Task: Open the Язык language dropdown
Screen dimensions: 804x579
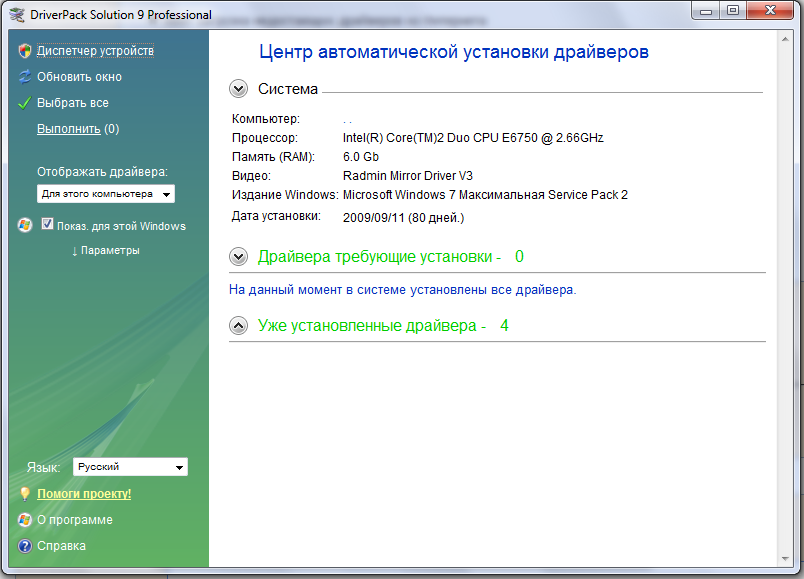Action: 130,467
